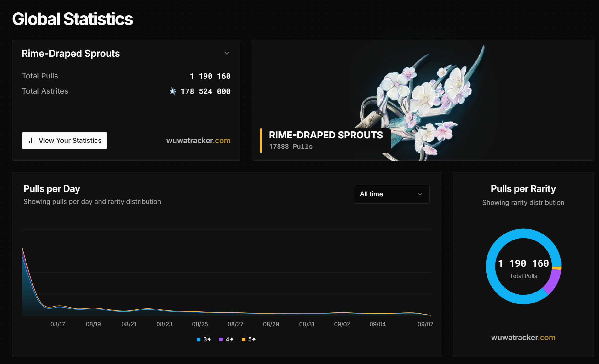Click the View Your Statistics button
The image size is (599, 364).
click(x=64, y=141)
